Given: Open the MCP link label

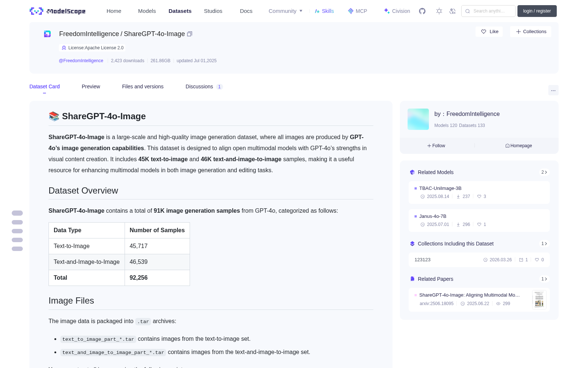Looking at the screenshot, I should point(361,11).
